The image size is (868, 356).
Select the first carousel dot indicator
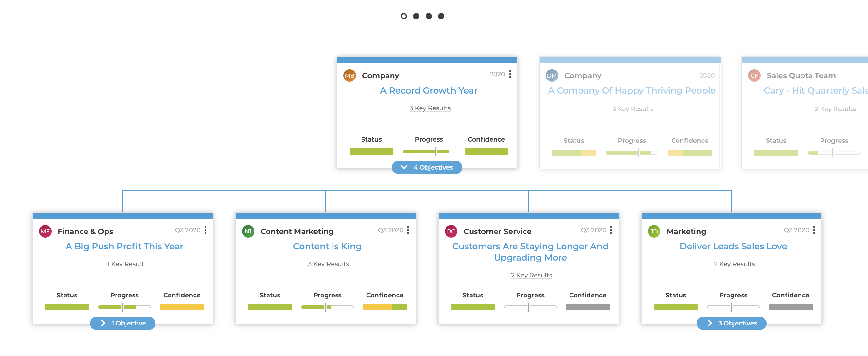(x=404, y=16)
